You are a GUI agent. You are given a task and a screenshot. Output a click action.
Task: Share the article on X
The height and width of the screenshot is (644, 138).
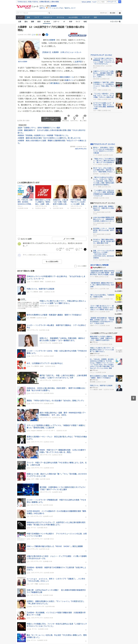pyautogui.click(x=43, y=35)
